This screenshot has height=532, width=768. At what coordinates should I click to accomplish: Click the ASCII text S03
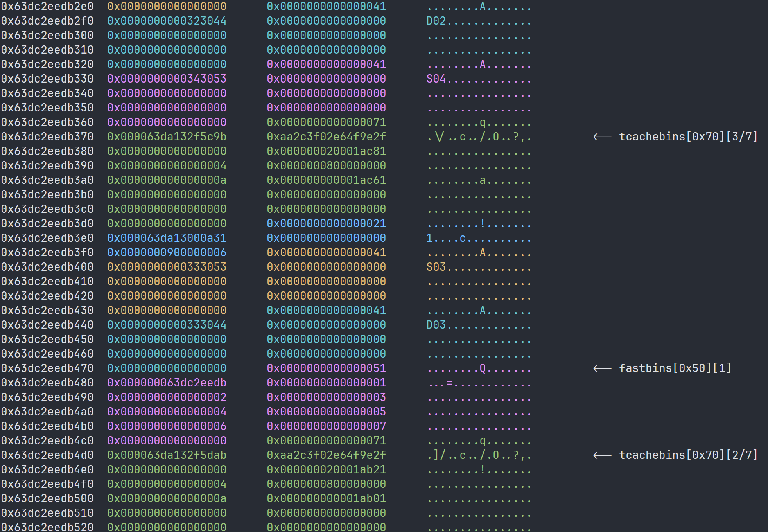point(436,267)
